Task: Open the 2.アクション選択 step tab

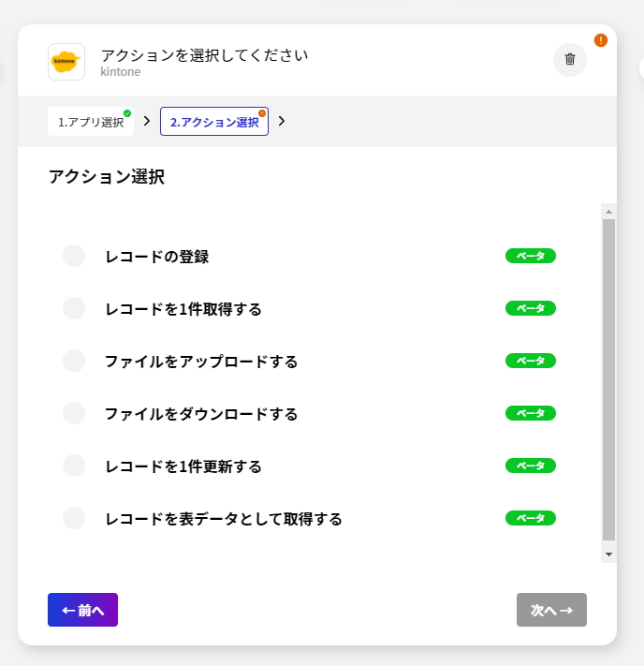Action: (x=213, y=122)
